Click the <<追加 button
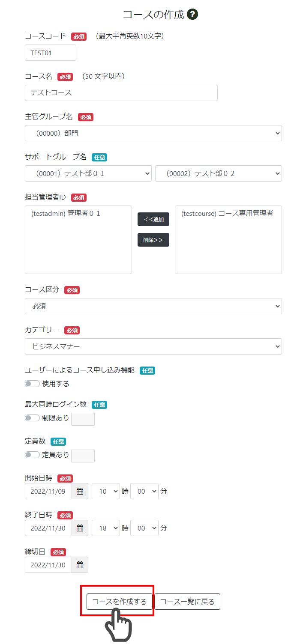300x644 pixels. point(153,219)
